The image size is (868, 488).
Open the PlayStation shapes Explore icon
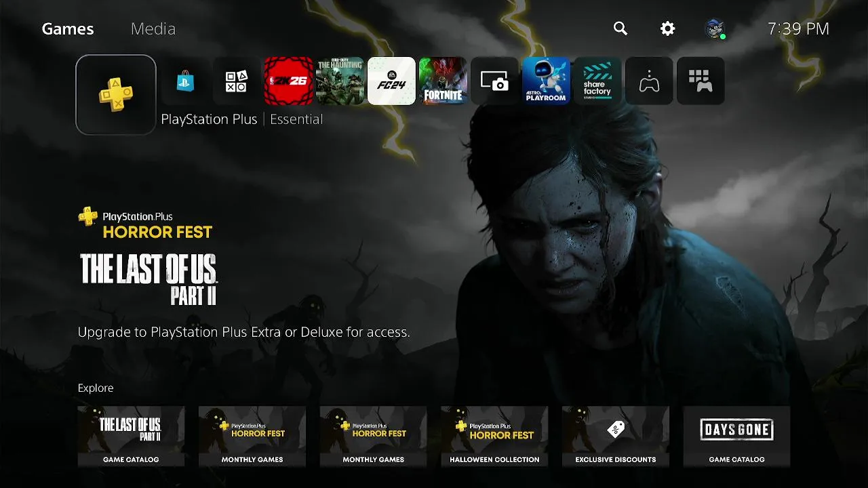[x=237, y=81]
